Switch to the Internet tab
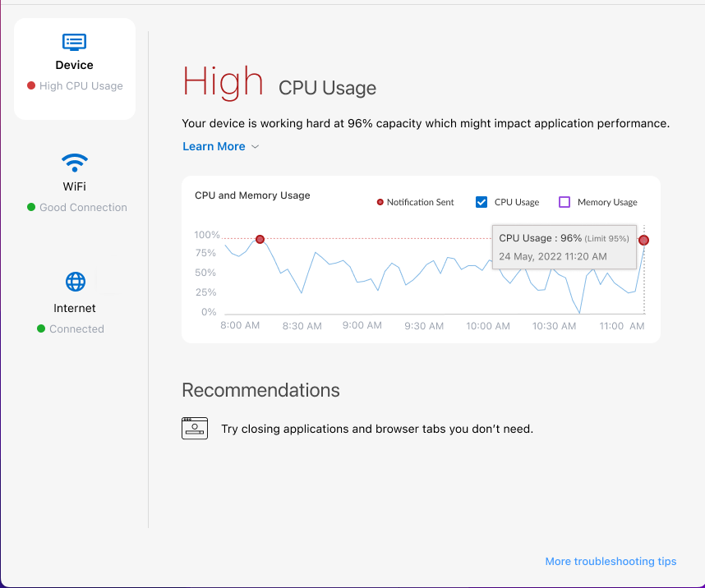 click(75, 308)
